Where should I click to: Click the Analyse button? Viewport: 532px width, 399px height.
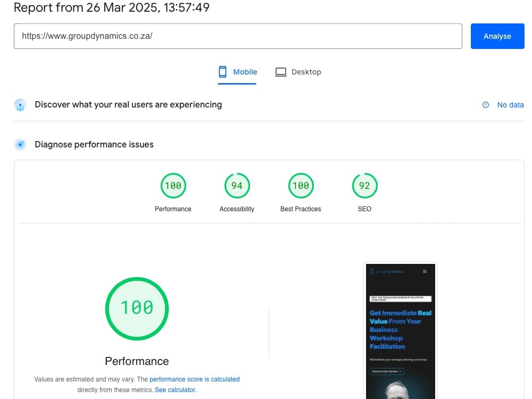point(497,36)
